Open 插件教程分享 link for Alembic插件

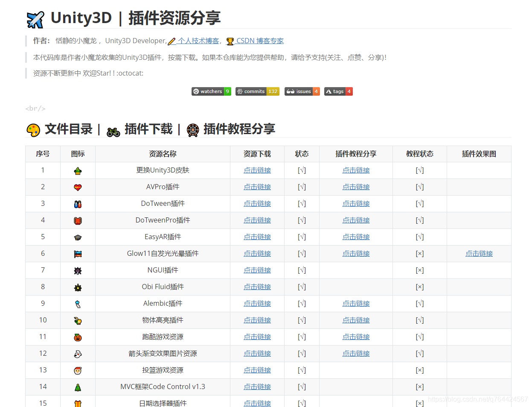tap(356, 303)
